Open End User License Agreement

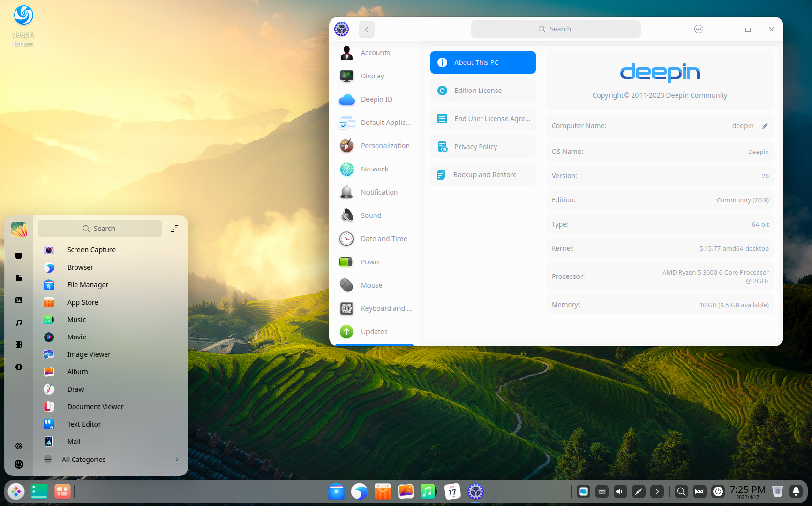[482, 119]
